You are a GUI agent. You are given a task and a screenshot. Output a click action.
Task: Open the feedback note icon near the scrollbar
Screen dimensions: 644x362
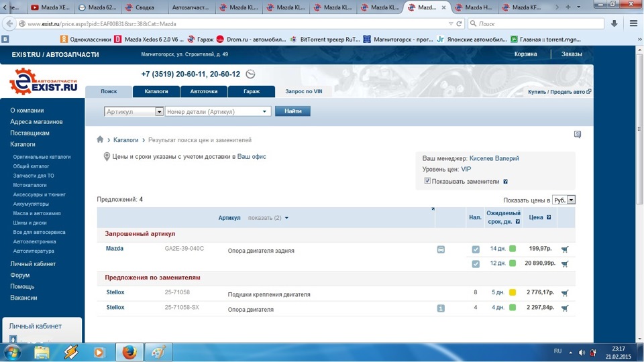click(578, 135)
